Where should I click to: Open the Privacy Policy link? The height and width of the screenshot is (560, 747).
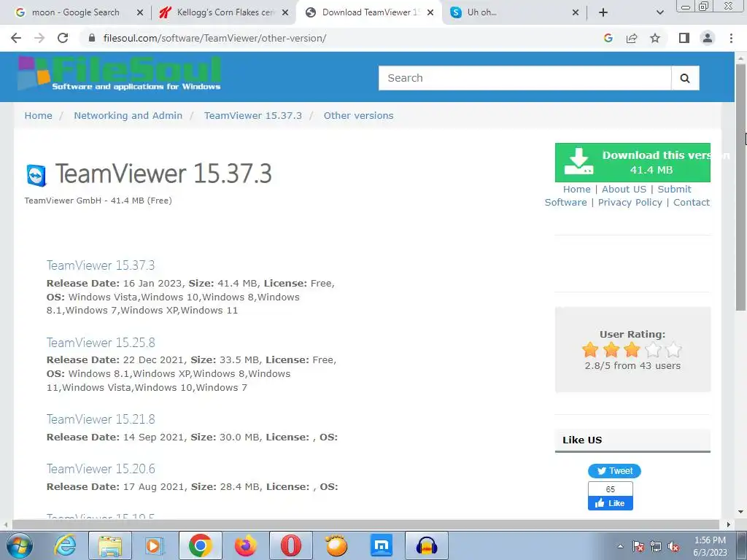pos(630,203)
